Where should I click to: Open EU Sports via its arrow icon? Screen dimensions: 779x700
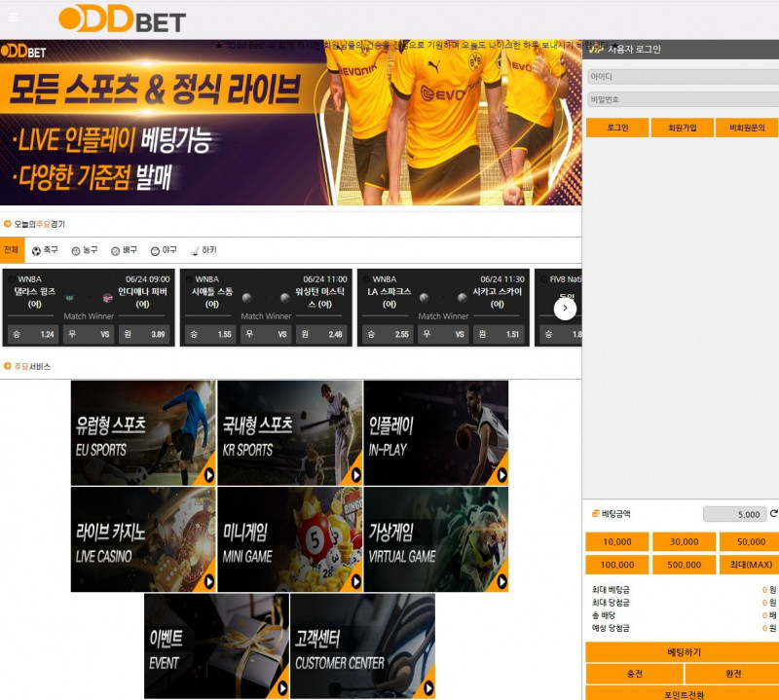point(208,475)
